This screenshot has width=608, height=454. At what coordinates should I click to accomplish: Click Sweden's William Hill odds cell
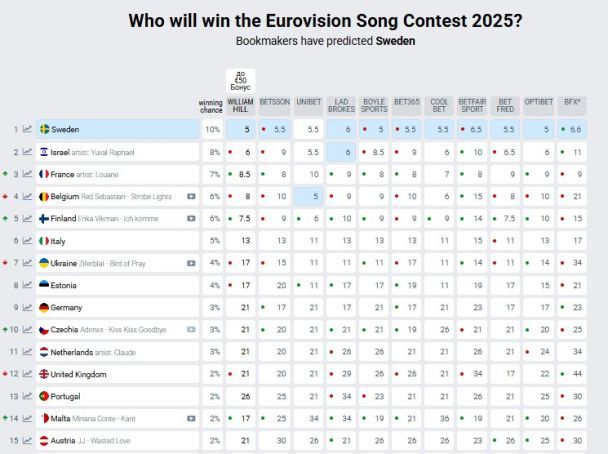click(x=241, y=129)
